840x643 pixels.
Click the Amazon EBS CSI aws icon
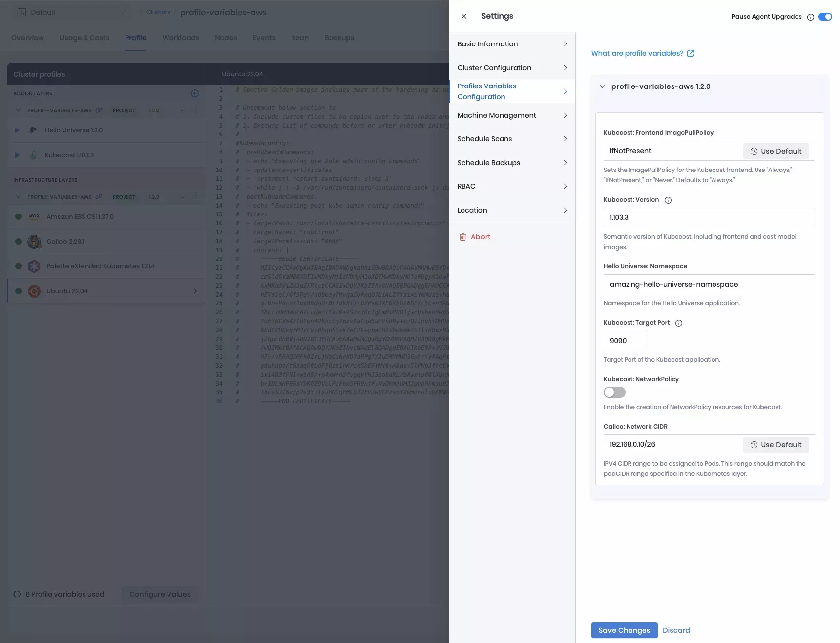(x=34, y=216)
